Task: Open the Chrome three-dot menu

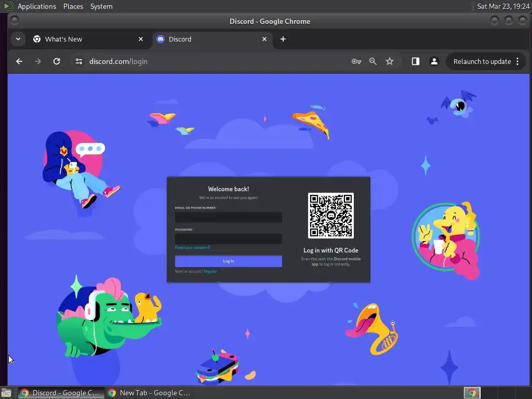Action: click(517, 61)
